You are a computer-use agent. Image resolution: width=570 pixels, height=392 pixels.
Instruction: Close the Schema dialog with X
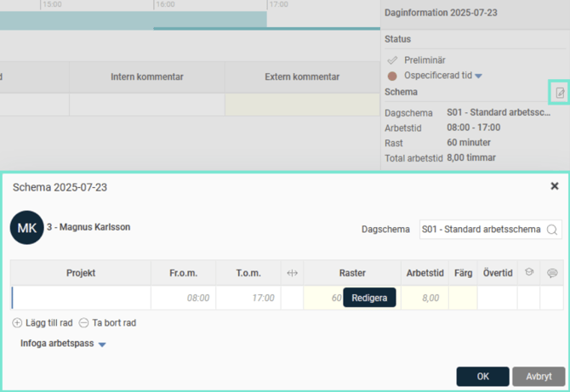554,186
